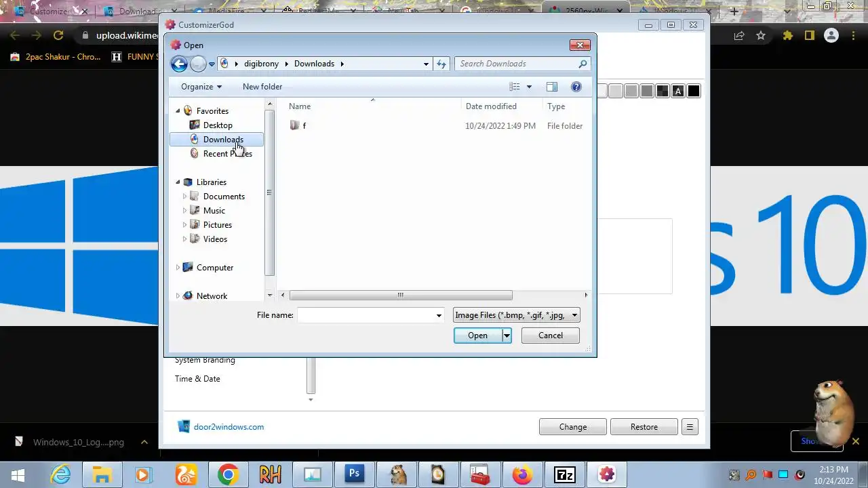868x488 pixels.
Task: Open UC Browser from taskbar
Action: (x=186, y=474)
